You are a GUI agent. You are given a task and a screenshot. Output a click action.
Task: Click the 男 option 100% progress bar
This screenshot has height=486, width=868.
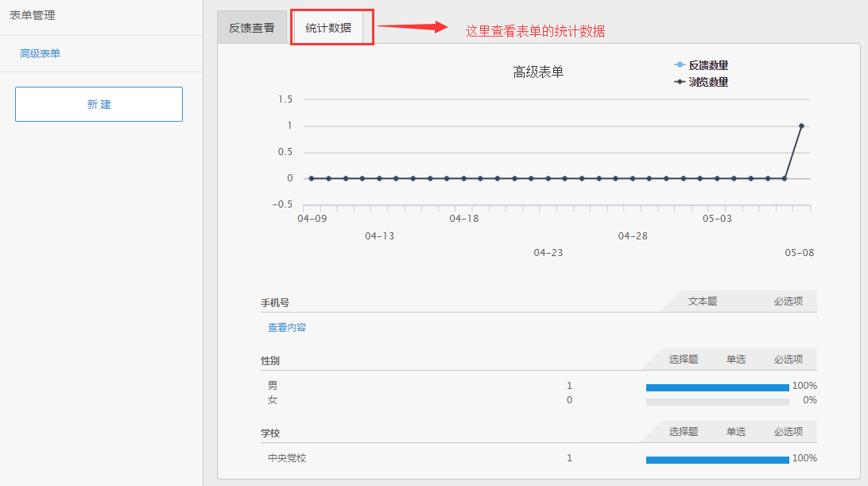[717, 387]
